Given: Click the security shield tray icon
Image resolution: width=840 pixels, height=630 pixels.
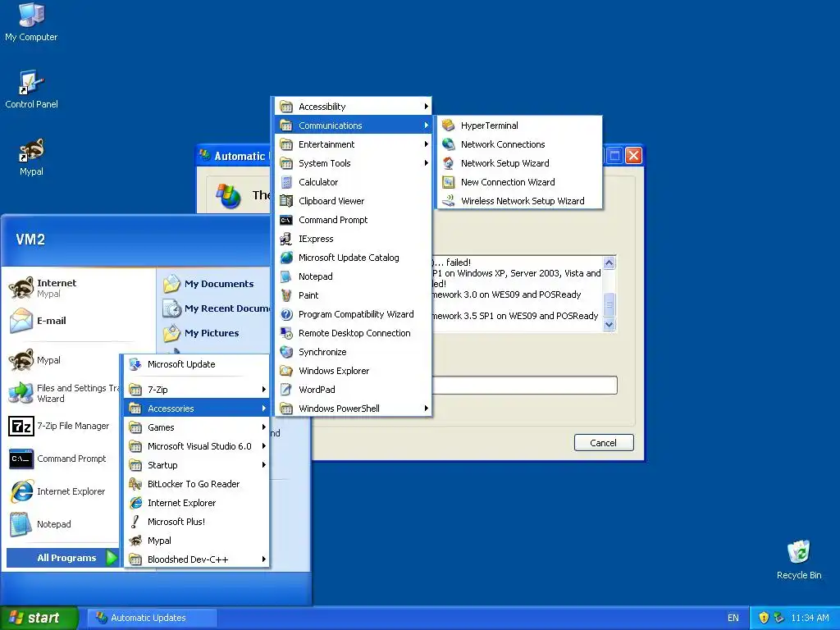Looking at the screenshot, I should pos(764,618).
